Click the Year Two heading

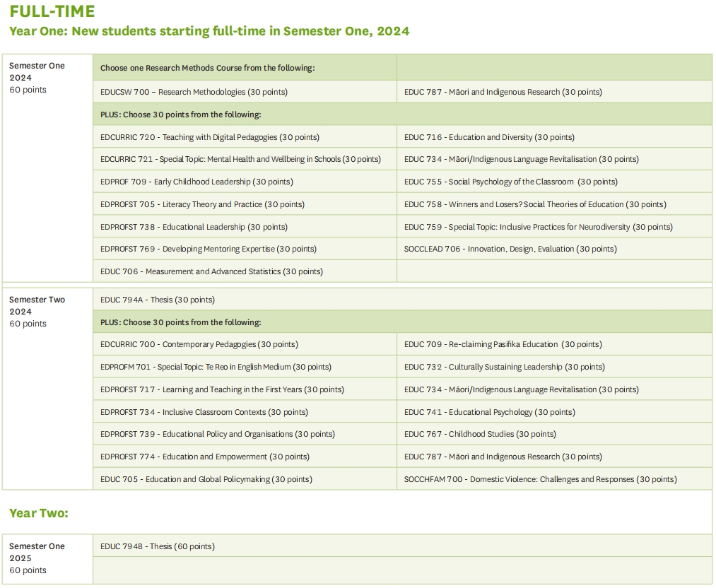(39, 513)
